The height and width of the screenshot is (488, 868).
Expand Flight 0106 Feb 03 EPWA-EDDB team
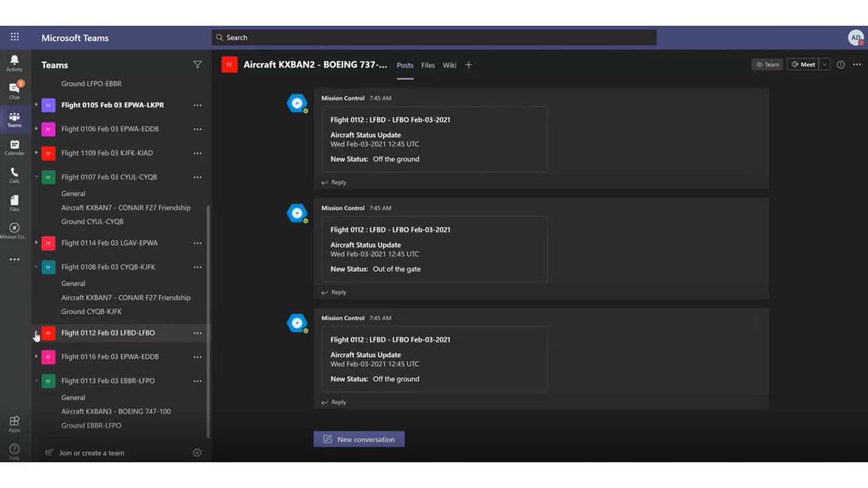37,129
